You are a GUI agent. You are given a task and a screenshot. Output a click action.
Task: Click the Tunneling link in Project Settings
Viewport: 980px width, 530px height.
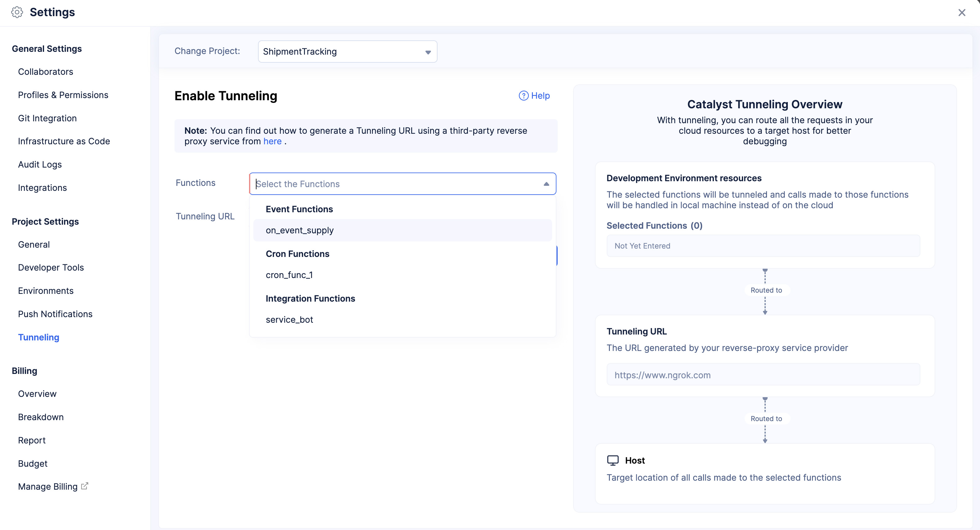pos(39,337)
